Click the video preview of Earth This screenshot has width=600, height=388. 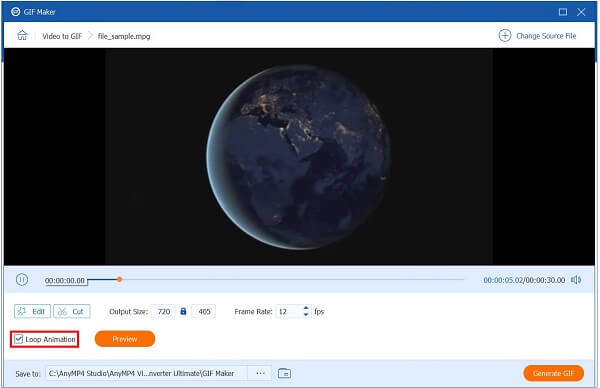(299, 157)
